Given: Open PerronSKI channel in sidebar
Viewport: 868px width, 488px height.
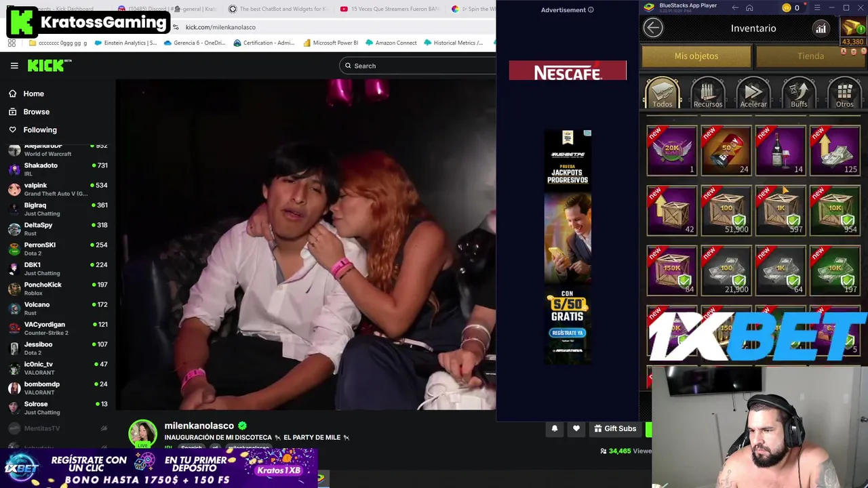Looking at the screenshot, I should [x=58, y=249].
